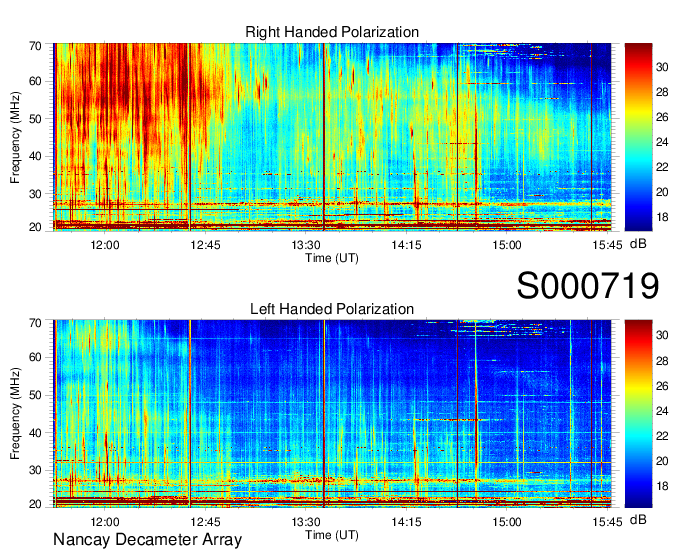The height and width of the screenshot is (552, 680).
Task: Click the Right Handed Polarization spectrogram image
Action: (332, 137)
